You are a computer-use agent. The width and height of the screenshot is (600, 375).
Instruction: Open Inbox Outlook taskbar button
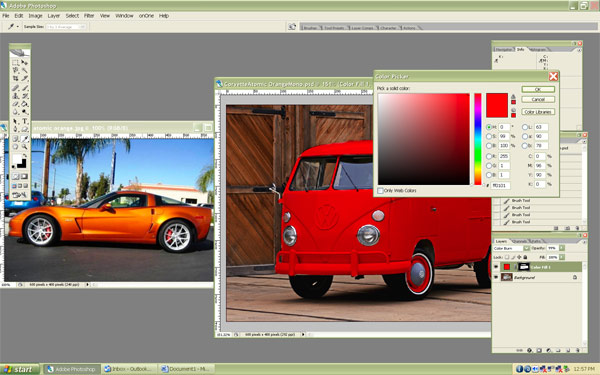pos(130,369)
